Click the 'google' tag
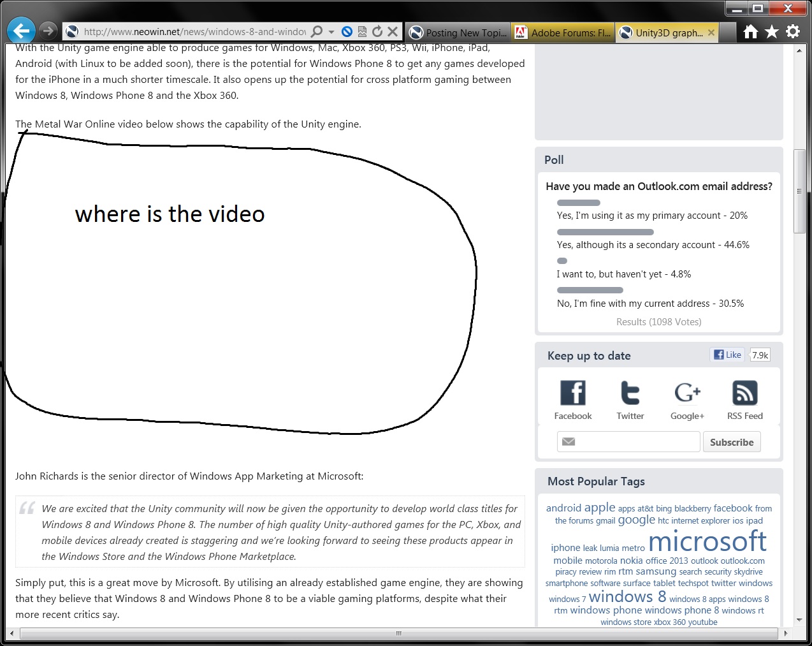The width and height of the screenshot is (812, 646). [x=636, y=520]
